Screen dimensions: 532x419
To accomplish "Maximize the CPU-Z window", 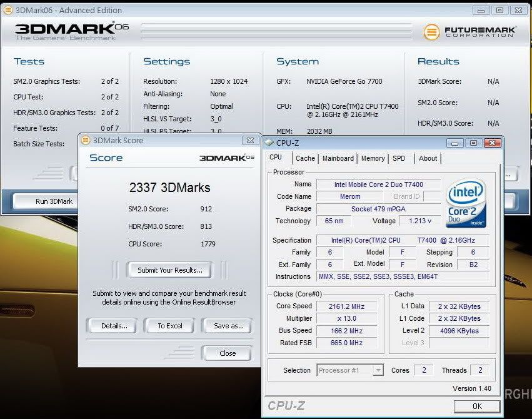I will [x=474, y=143].
